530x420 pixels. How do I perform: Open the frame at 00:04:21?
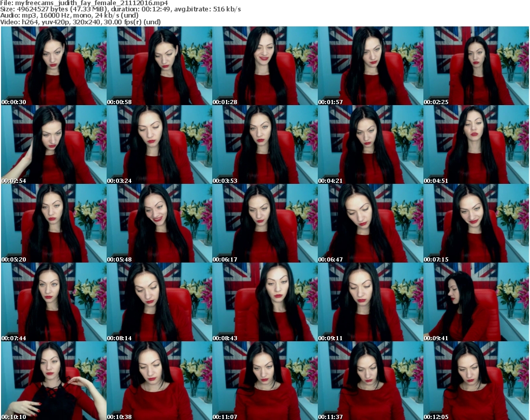pyautogui.click(x=370, y=144)
